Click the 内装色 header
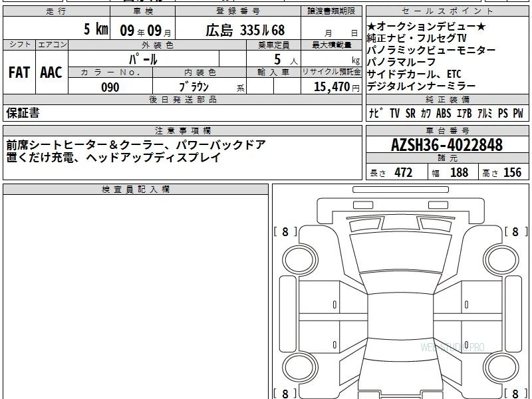The width and height of the screenshot is (532, 399). (200, 72)
